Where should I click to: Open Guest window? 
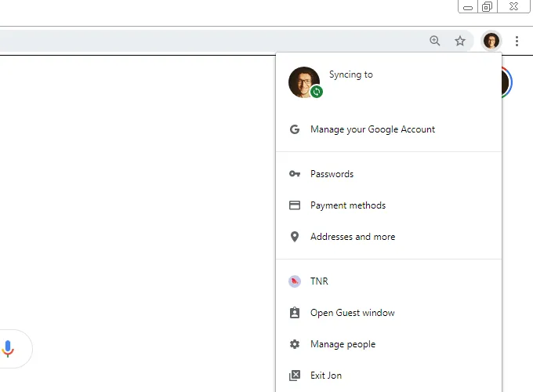pos(353,313)
